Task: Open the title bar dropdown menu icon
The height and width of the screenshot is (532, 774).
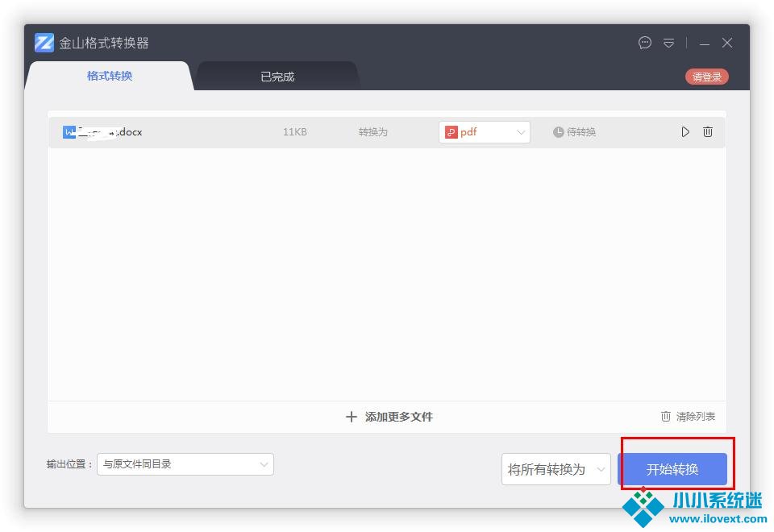Action: tap(669, 44)
